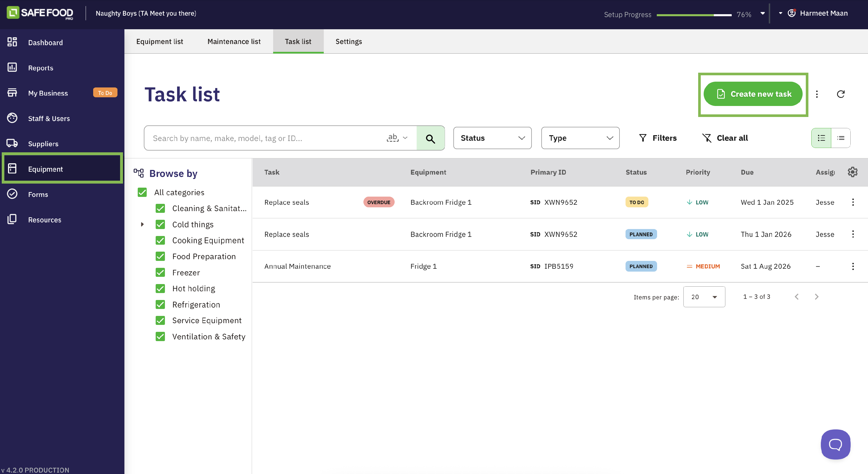Open Resources copy icon
Image resolution: width=868 pixels, height=474 pixels.
12,219
